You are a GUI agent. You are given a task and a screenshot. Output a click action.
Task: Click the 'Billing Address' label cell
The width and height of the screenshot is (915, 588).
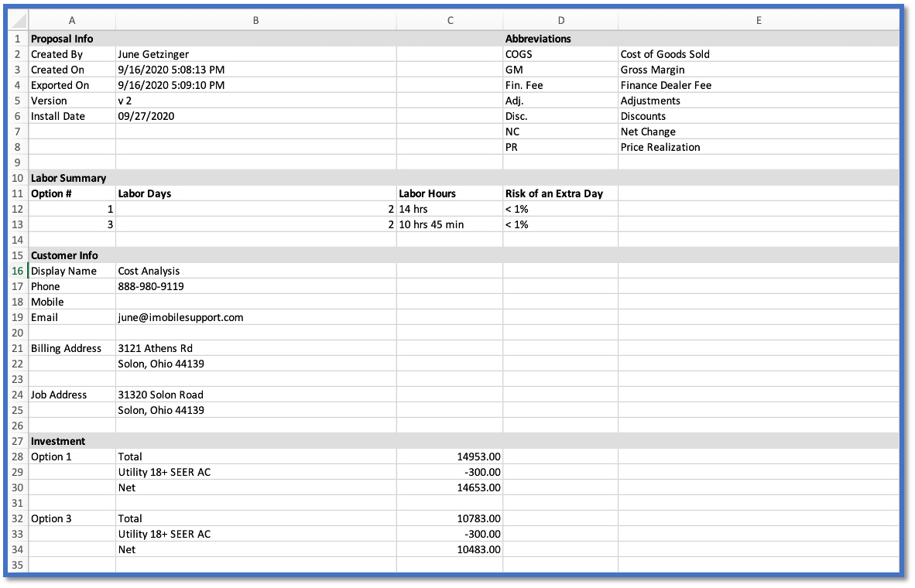[x=72, y=348]
